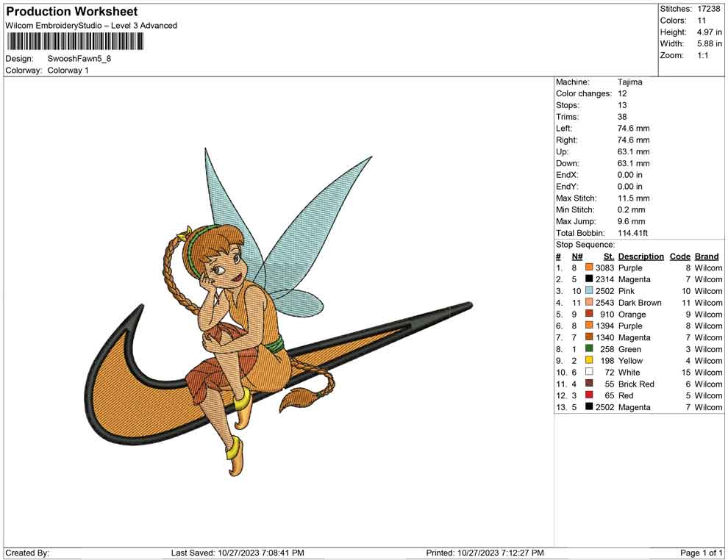Click the Colorway 1 value
Viewport: 728px width, 560px height.
point(68,70)
